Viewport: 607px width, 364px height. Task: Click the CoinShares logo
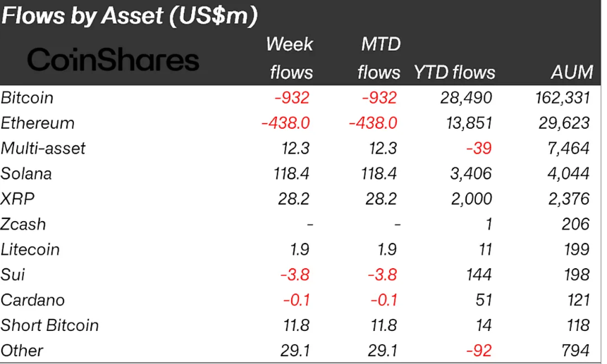click(x=113, y=59)
